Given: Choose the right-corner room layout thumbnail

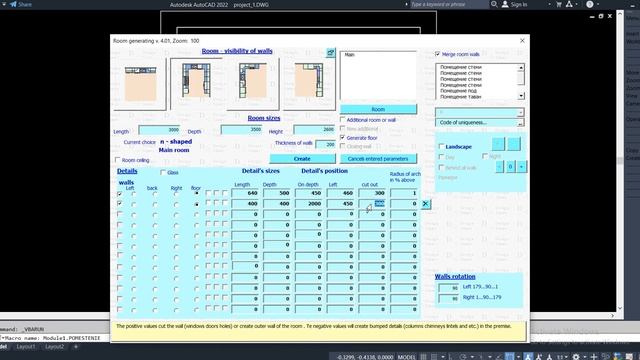Looking at the screenshot, I should click(309, 84).
